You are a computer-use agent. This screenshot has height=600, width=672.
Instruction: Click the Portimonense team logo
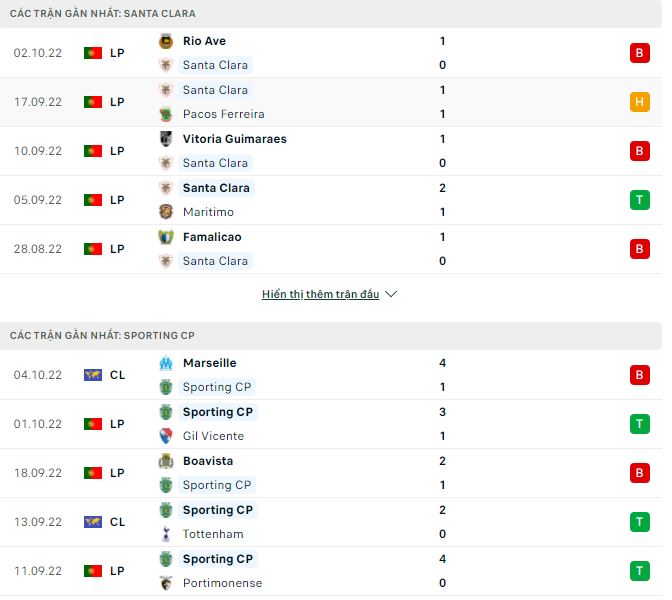[166, 583]
